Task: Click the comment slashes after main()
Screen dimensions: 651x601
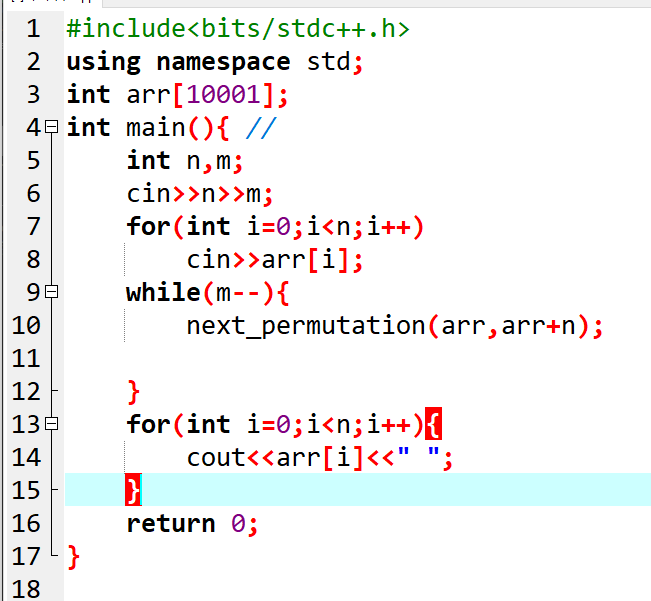Action: click(x=260, y=128)
